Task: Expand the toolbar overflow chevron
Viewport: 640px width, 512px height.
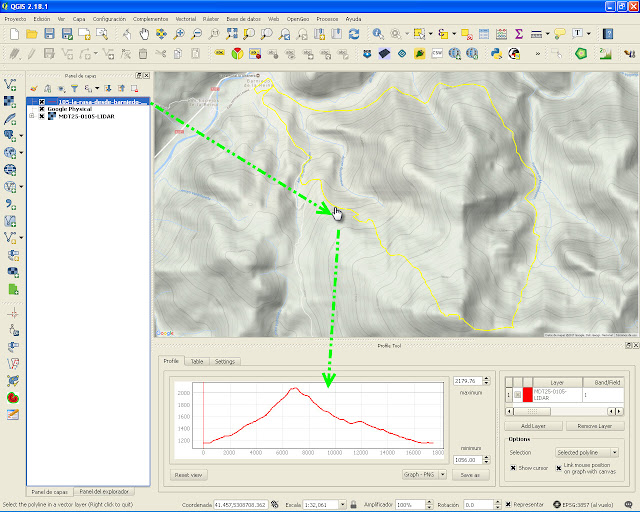Action: (x=538, y=53)
